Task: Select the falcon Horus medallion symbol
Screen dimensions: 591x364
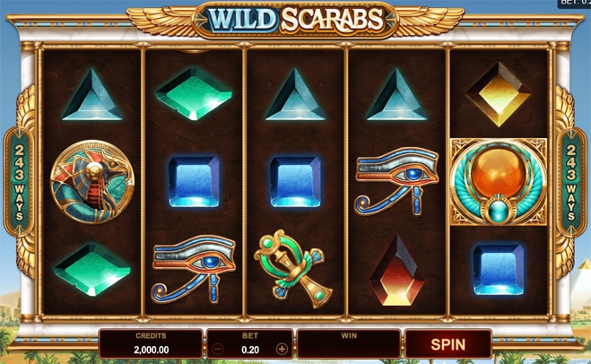Action: (x=92, y=182)
